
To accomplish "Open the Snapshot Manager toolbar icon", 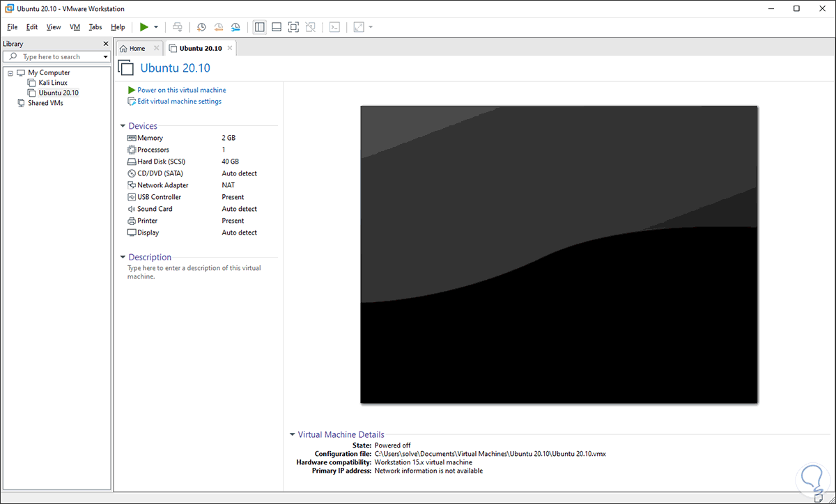I will point(236,27).
